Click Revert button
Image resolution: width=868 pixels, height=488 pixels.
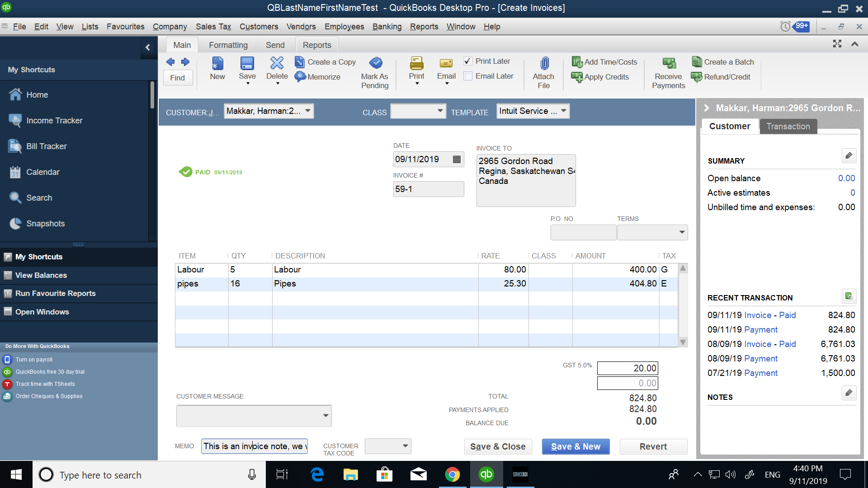coord(653,446)
